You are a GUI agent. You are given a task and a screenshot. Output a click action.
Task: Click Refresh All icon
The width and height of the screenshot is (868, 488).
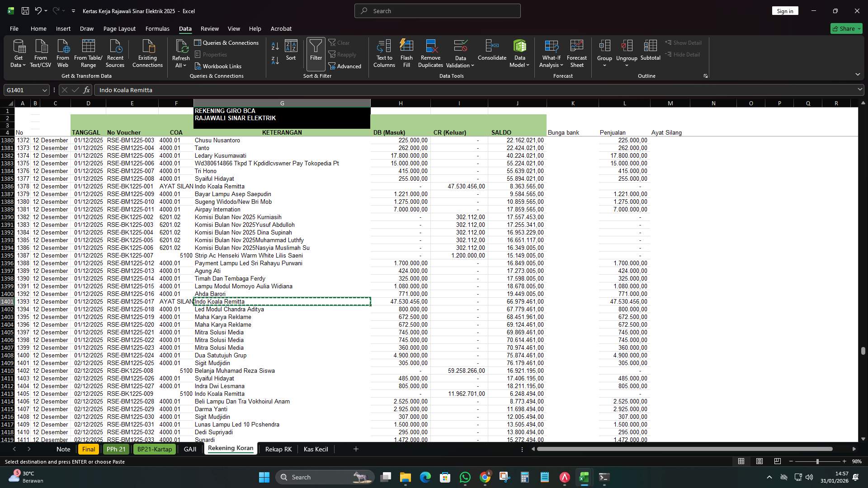pos(180,50)
